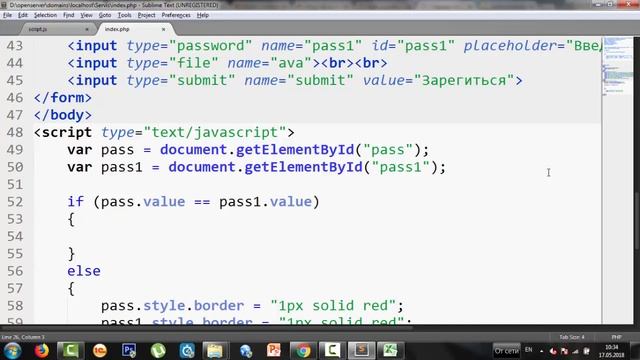Click the horizontal scrollbar at editor bottom

coord(206,327)
